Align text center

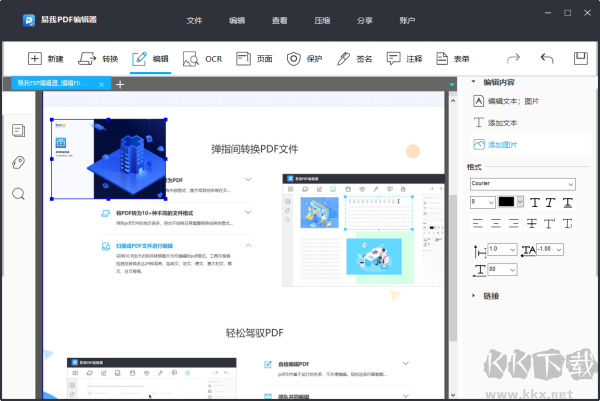496,223
